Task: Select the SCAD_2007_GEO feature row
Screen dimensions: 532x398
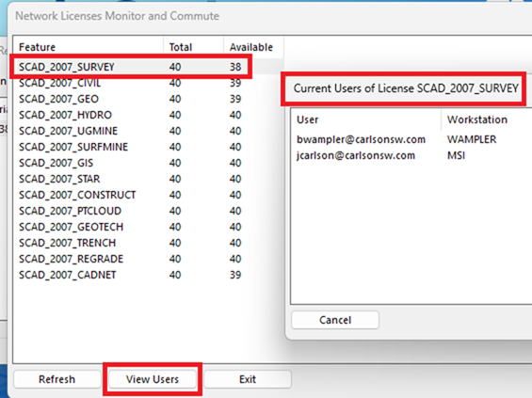Action: pos(148,99)
